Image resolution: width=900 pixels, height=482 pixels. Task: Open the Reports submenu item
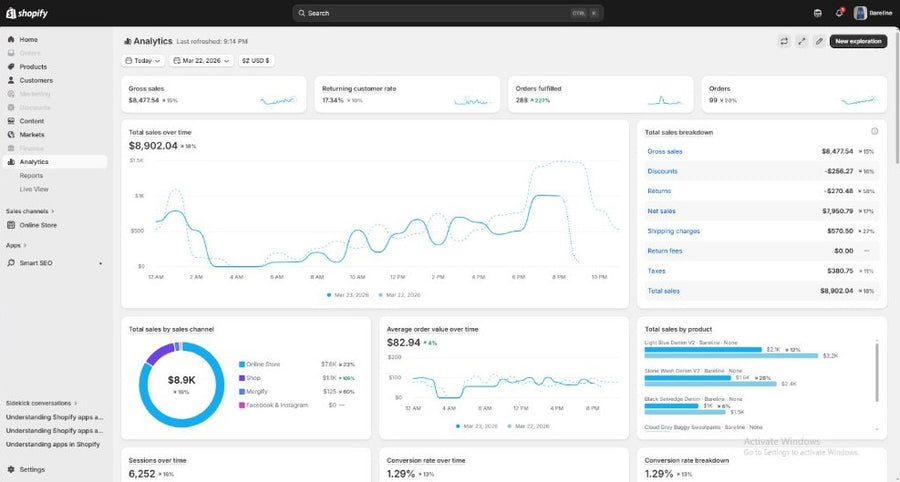click(31, 176)
